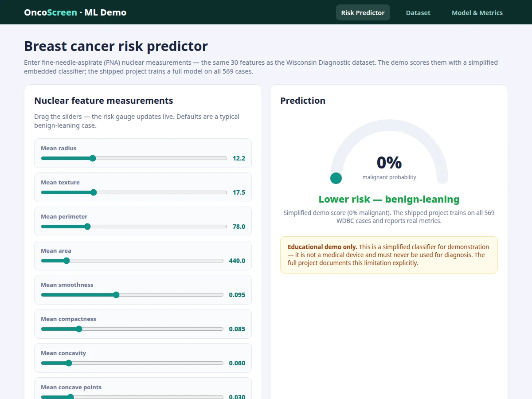Click the OncoScreen ML Demo logo

pos(75,12)
